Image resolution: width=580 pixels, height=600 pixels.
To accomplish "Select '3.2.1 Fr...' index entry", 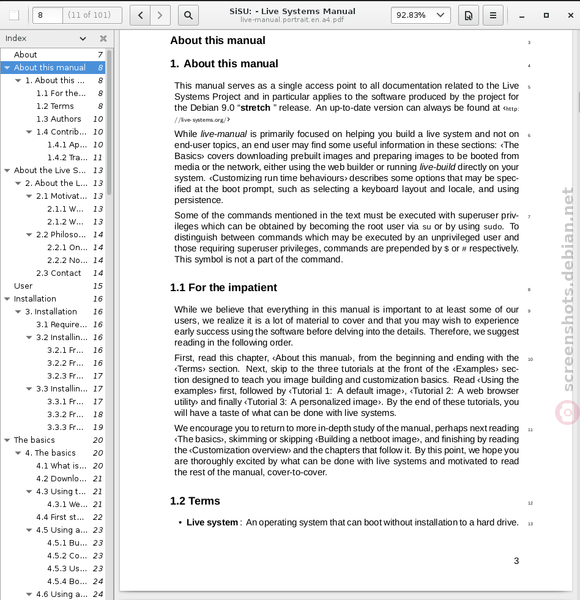I will pyautogui.click(x=54, y=350).
